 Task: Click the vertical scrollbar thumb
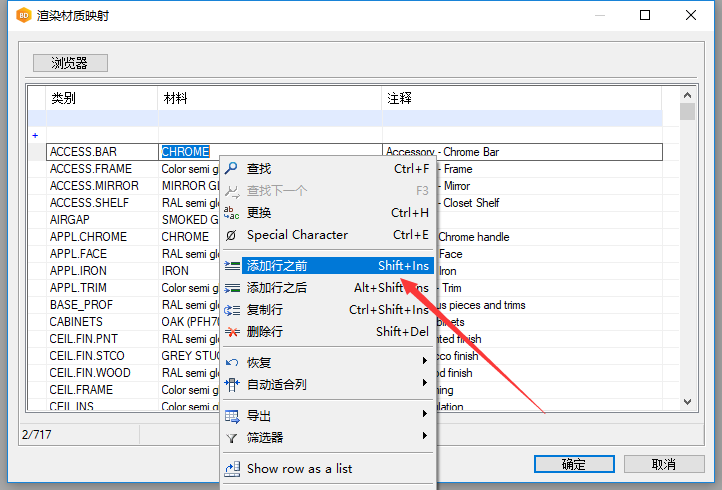(687, 111)
